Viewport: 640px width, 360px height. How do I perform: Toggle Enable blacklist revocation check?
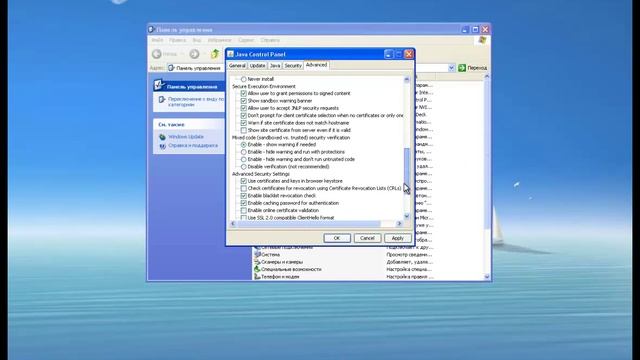click(243, 196)
